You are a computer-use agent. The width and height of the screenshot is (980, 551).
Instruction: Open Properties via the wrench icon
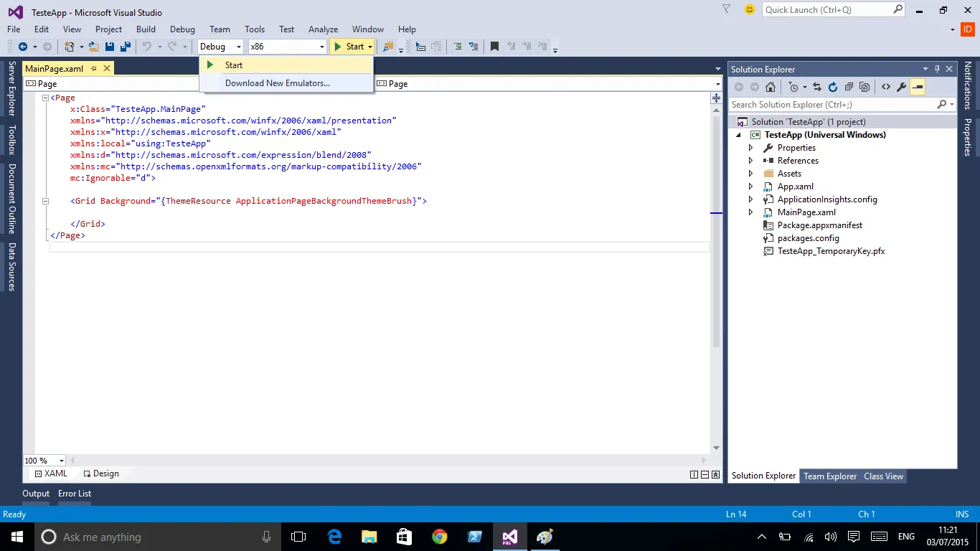coord(902,87)
